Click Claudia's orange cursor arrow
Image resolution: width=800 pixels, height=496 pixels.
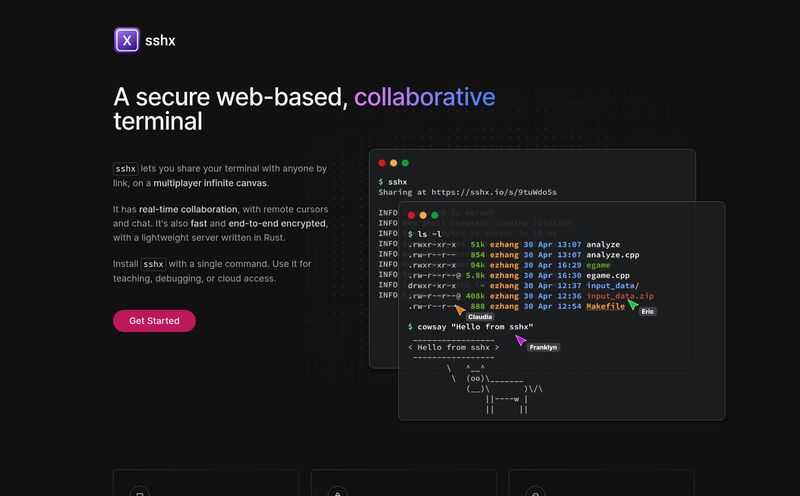tap(460, 310)
